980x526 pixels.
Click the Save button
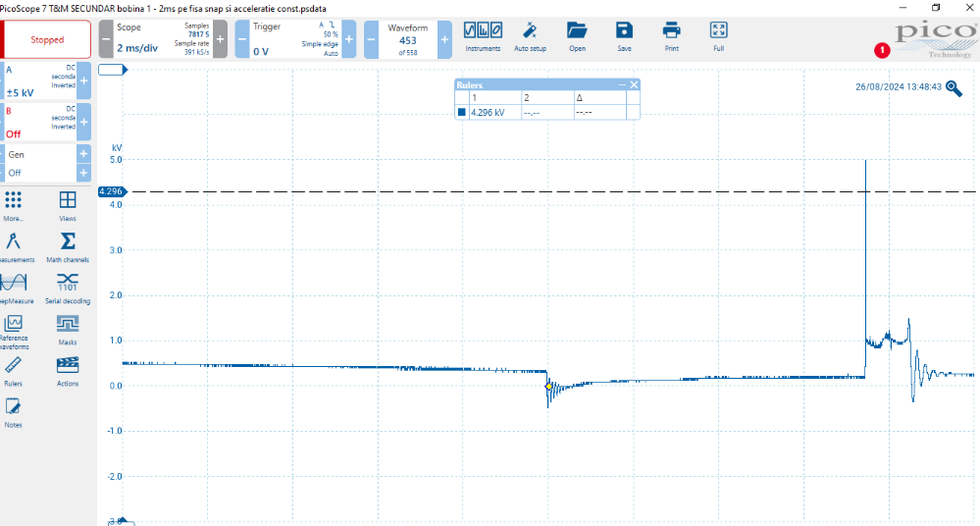(624, 37)
